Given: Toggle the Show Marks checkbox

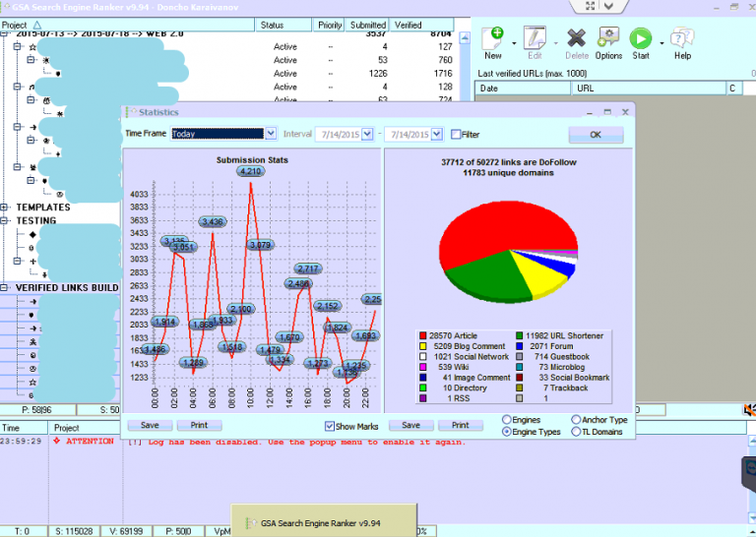Looking at the screenshot, I should (330, 426).
